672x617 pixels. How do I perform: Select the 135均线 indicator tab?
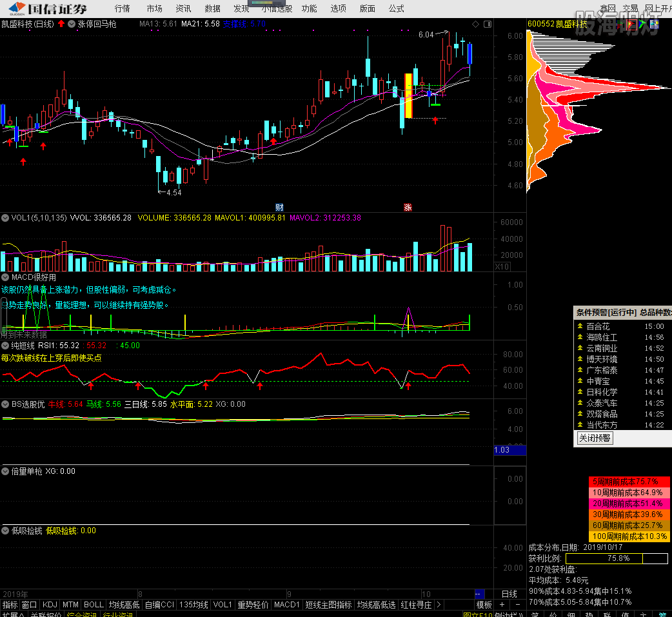click(x=193, y=605)
